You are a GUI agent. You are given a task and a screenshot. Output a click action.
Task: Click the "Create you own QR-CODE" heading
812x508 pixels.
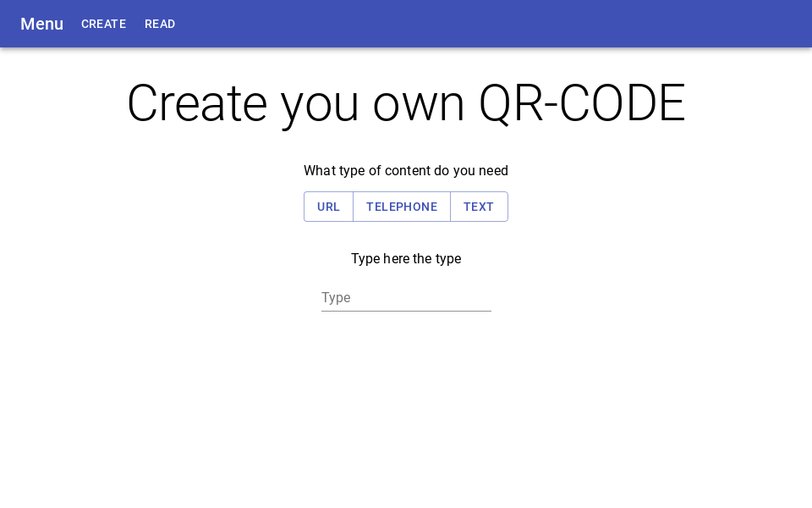406,103
